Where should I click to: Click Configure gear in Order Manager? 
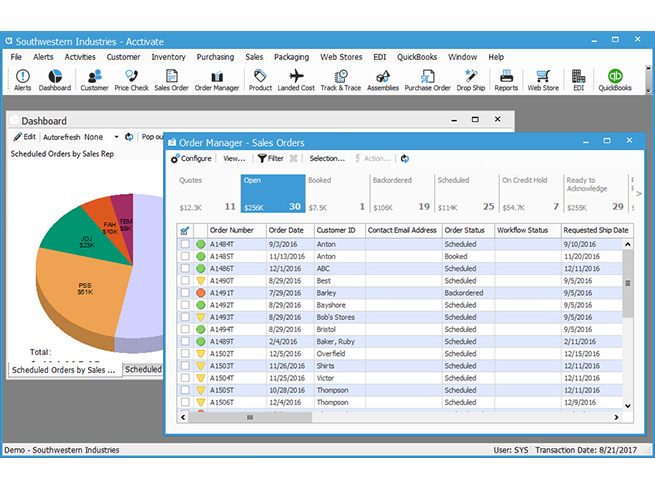(x=191, y=159)
